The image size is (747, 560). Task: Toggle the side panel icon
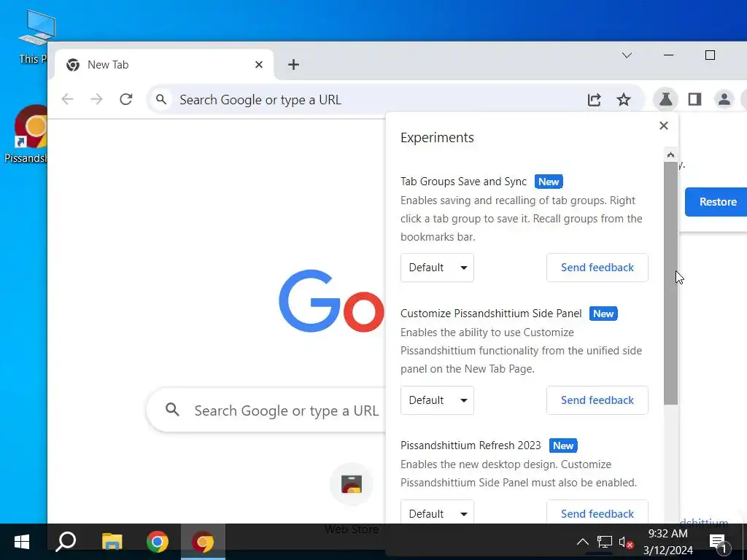point(694,99)
